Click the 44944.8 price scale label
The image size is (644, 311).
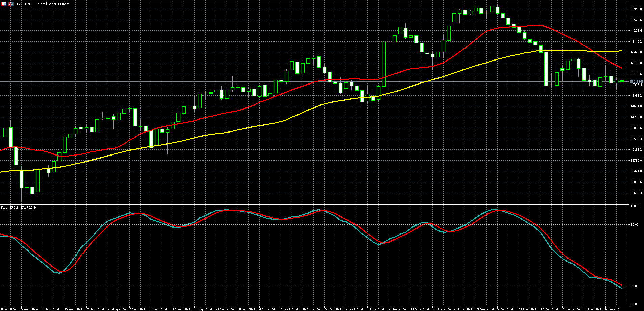(636, 9)
